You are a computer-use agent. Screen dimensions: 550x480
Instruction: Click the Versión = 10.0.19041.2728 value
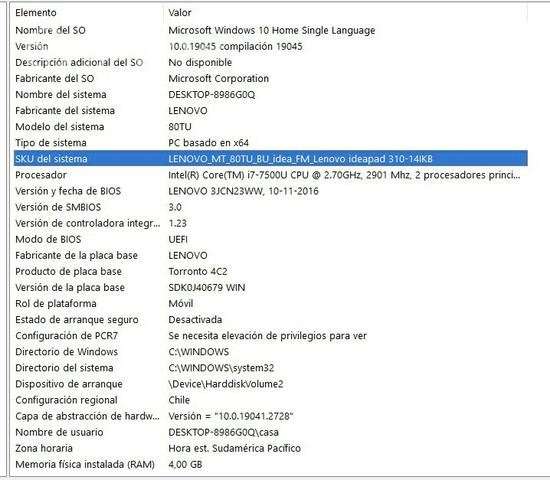(x=230, y=417)
